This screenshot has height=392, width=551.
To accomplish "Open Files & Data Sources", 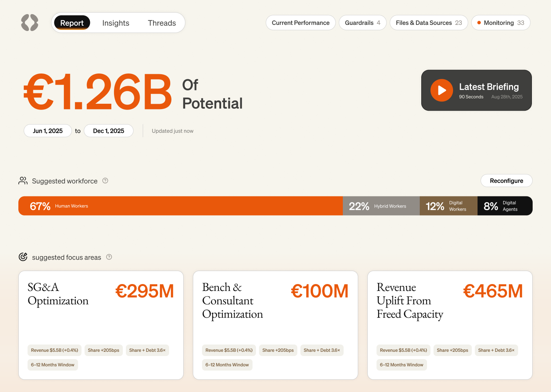I will click(429, 23).
